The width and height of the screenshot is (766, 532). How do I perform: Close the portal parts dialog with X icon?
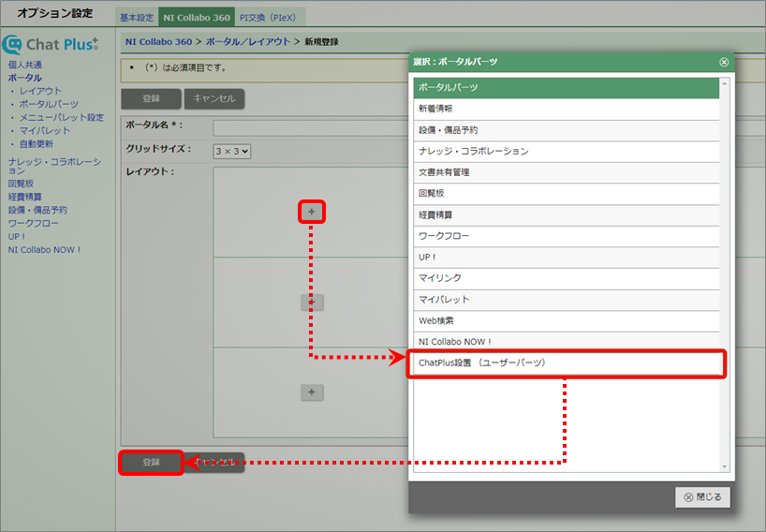point(724,62)
